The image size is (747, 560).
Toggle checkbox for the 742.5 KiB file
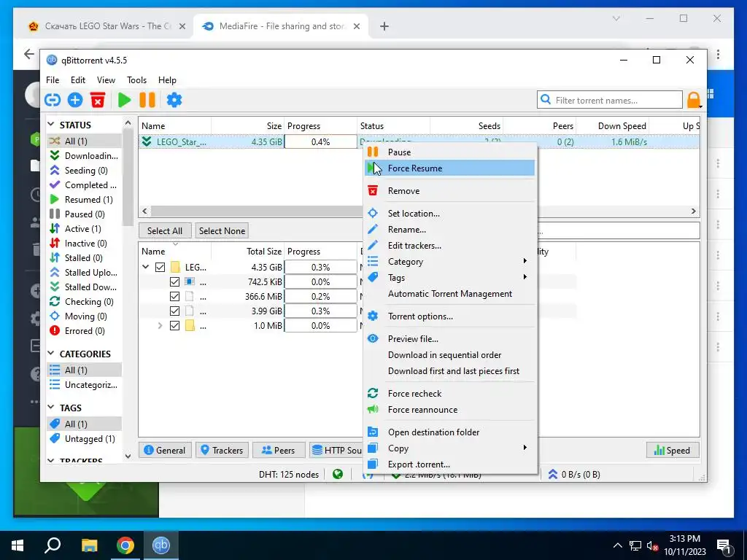click(174, 282)
